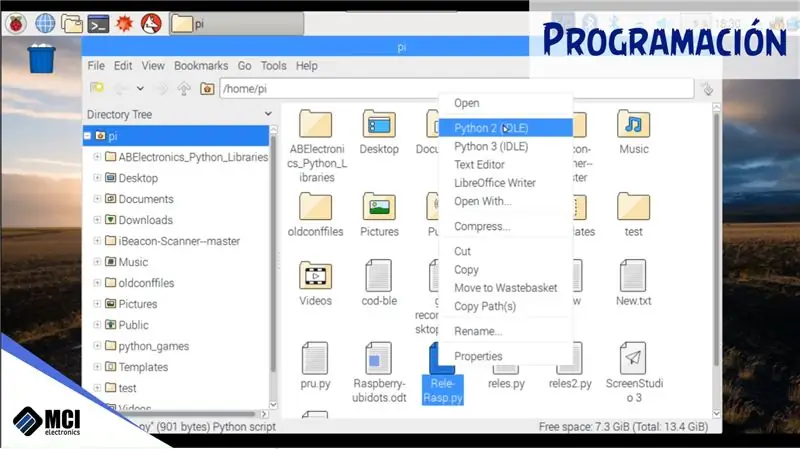Open the Wolfram wolf icon

[151, 23]
